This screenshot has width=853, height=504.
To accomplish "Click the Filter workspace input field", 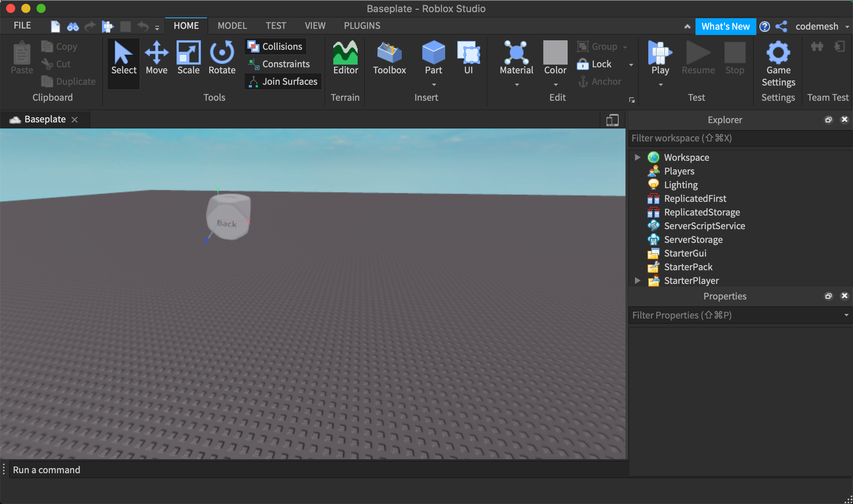I will (x=740, y=138).
